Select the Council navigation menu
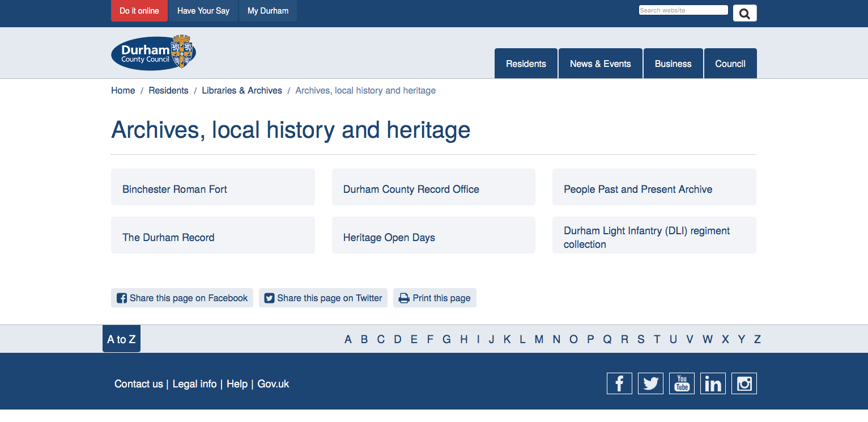The image size is (868, 422). click(730, 64)
